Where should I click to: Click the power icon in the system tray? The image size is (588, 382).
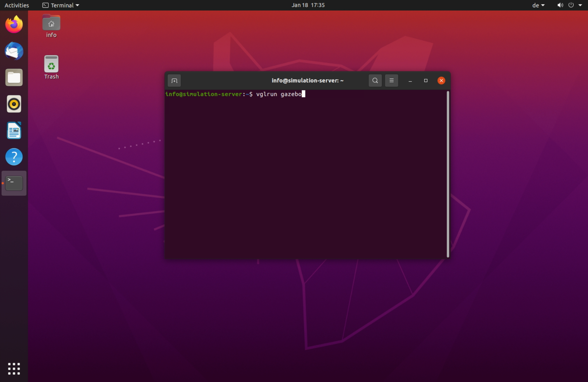(x=571, y=5)
